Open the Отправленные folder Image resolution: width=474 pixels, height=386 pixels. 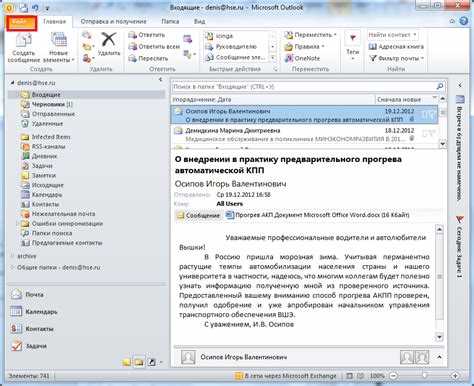pos(47,114)
